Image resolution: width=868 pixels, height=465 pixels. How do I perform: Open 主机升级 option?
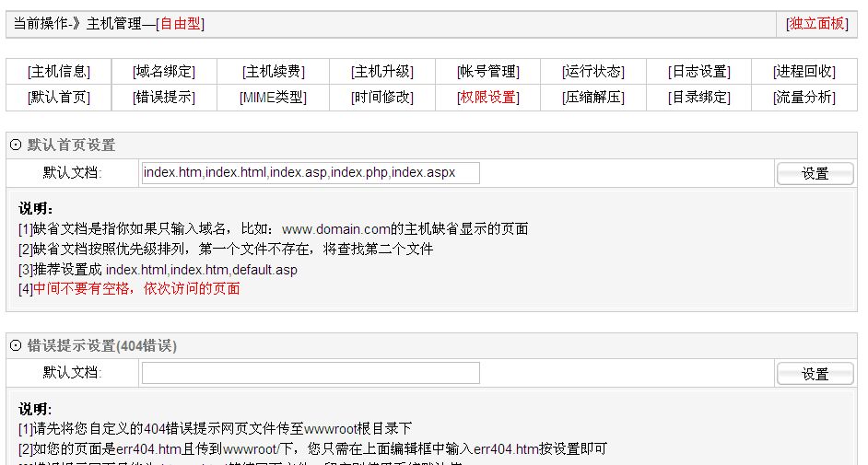pos(381,72)
